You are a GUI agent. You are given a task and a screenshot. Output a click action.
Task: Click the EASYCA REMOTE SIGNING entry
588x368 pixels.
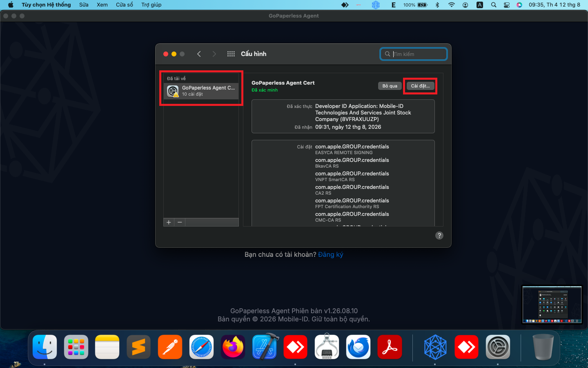tap(344, 153)
